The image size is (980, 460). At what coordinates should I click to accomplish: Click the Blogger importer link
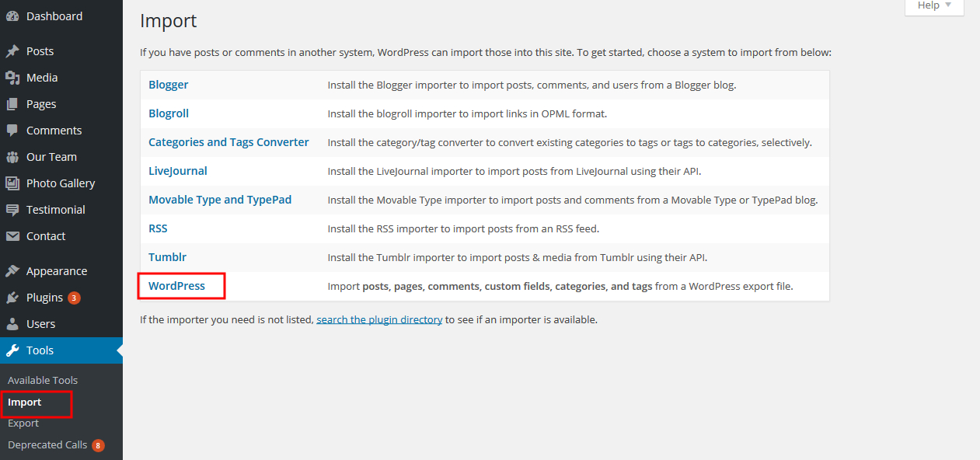coord(169,85)
